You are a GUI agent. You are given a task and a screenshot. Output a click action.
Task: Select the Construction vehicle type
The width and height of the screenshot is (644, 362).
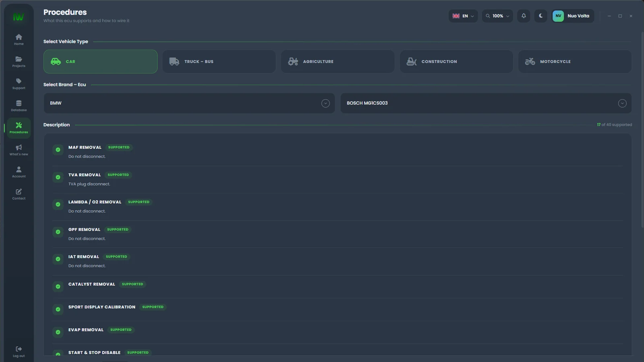tap(456, 62)
